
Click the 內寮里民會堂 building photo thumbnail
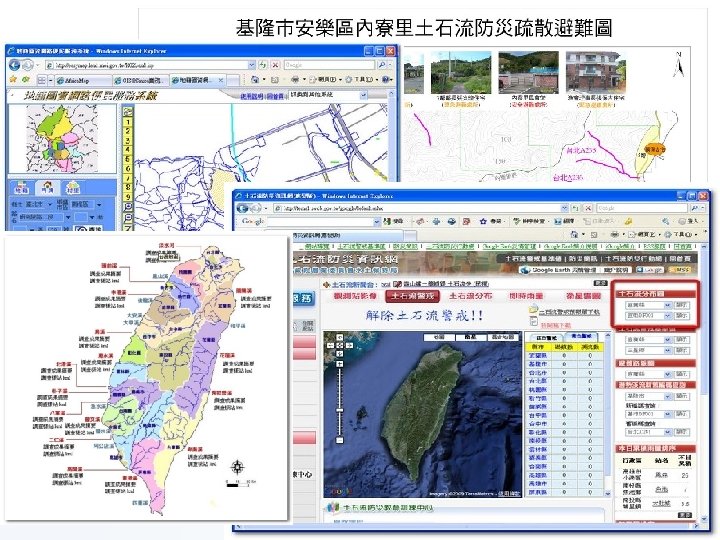coord(528,73)
